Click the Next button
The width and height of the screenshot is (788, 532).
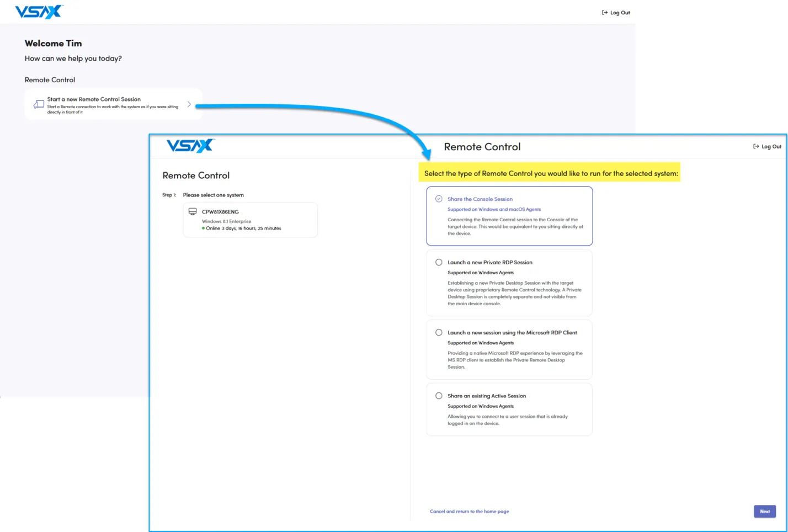(764, 512)
